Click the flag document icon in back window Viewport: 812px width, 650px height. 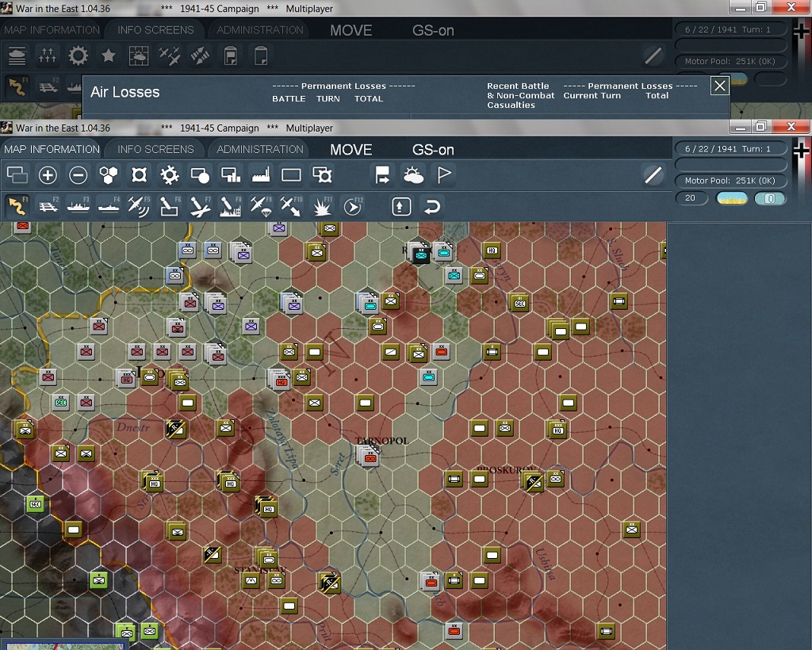tap(231, 56)
